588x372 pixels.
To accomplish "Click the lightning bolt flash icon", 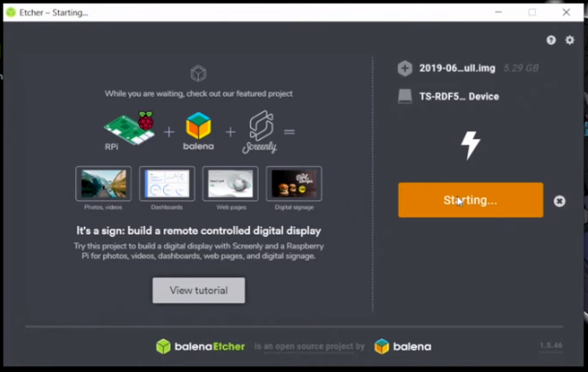I will pos(470,145).
